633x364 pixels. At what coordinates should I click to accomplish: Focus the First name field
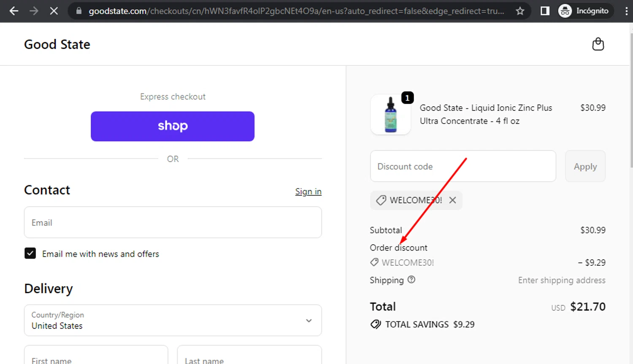(x=96, y=355)
